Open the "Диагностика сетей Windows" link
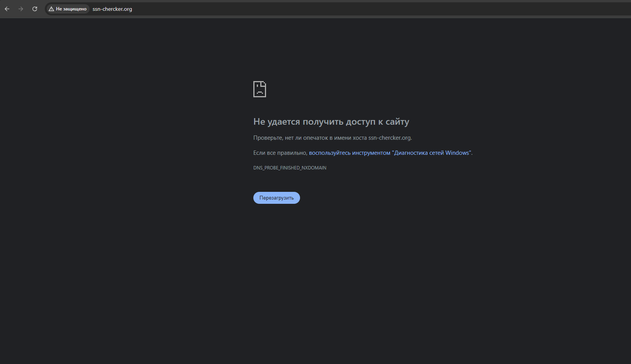This screenshot has width=631, height=364. click(431, 153)
